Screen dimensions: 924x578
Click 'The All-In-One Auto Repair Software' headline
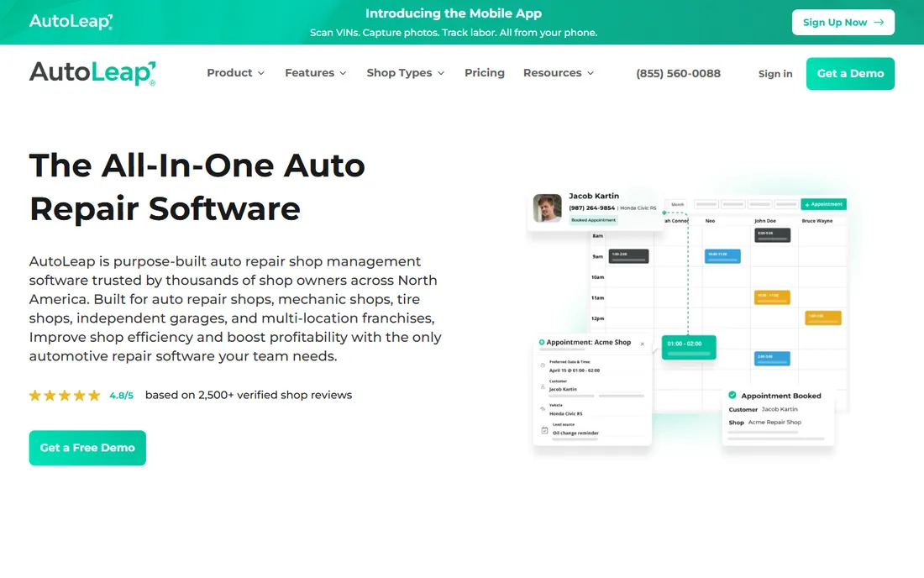[197, 187]
